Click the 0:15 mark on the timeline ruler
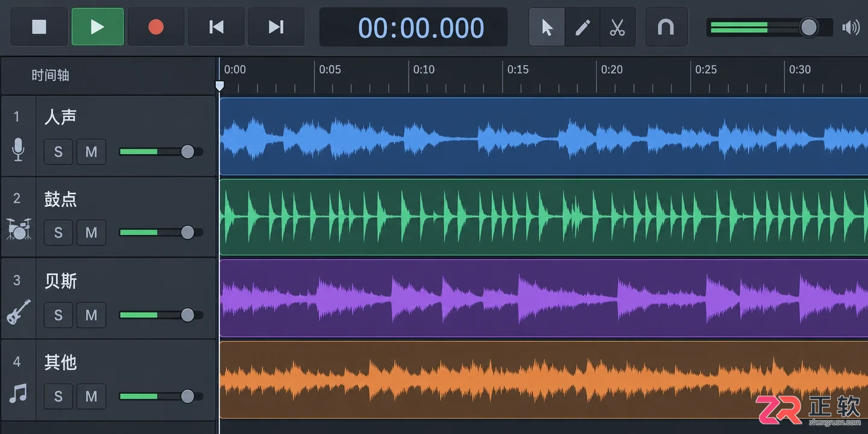This screenshot has height=434, width=868. pyautogui.click(x=518, y=69)
